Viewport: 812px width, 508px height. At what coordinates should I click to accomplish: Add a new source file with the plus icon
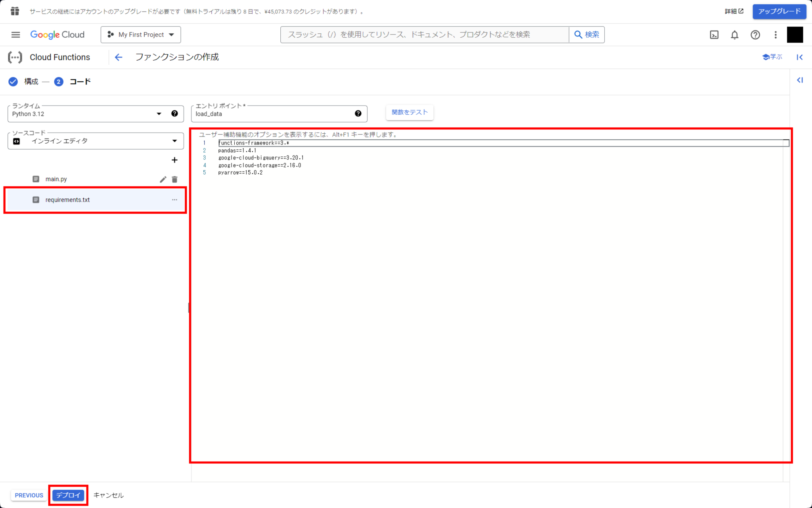pos(174,160)
